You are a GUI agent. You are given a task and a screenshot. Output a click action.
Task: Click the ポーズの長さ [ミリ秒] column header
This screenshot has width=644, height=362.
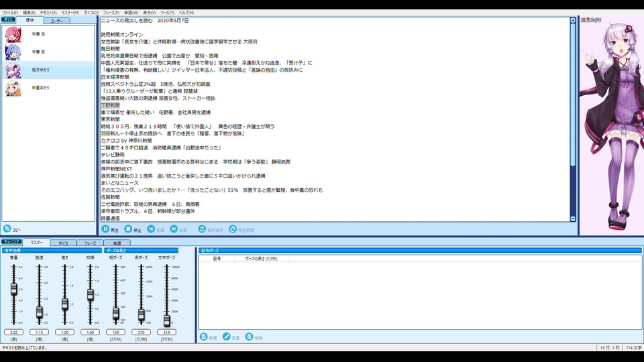[x=261, y=259]
